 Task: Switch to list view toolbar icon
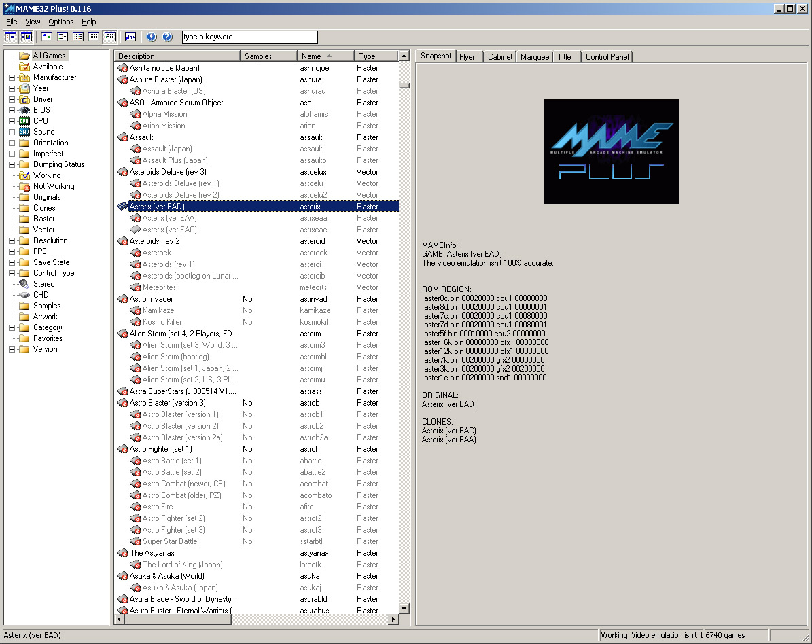pos(78,37)
